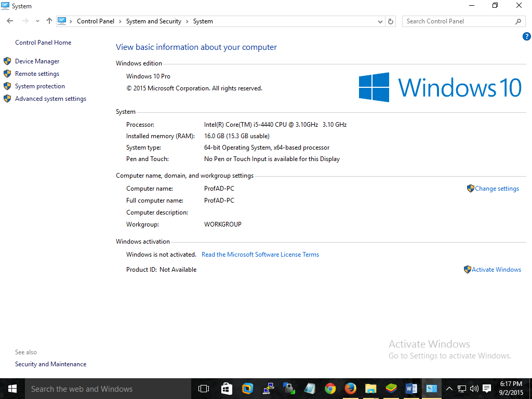Open the volume tray icon
The height and width of the screenshot is (399, 532).
474,389
